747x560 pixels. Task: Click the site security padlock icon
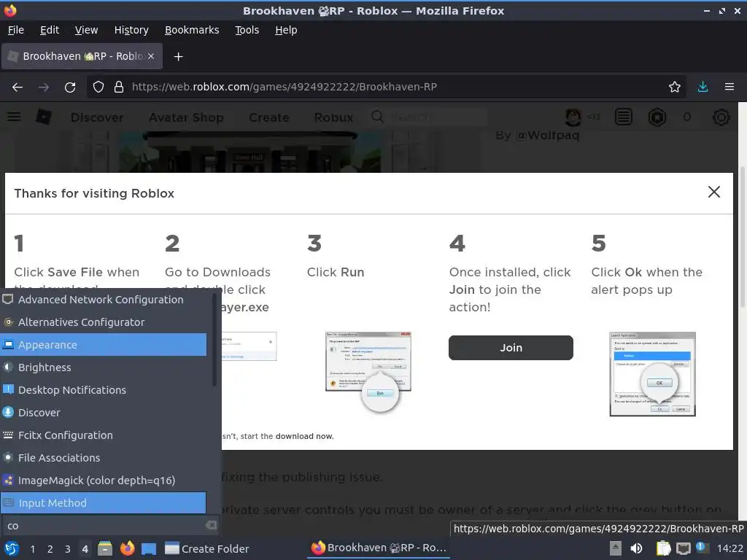pos(119,87)
